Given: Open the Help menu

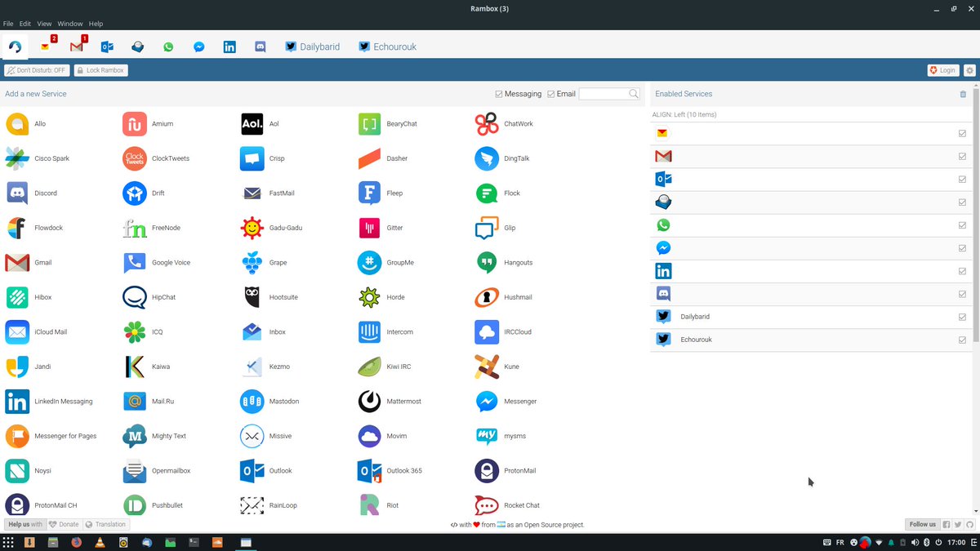Looking at the screenshot, I should (96, 24).
